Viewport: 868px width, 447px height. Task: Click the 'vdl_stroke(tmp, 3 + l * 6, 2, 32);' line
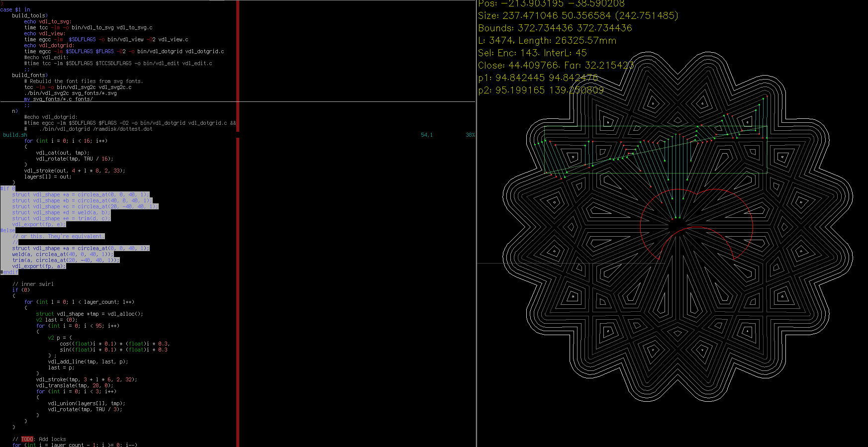87,379
